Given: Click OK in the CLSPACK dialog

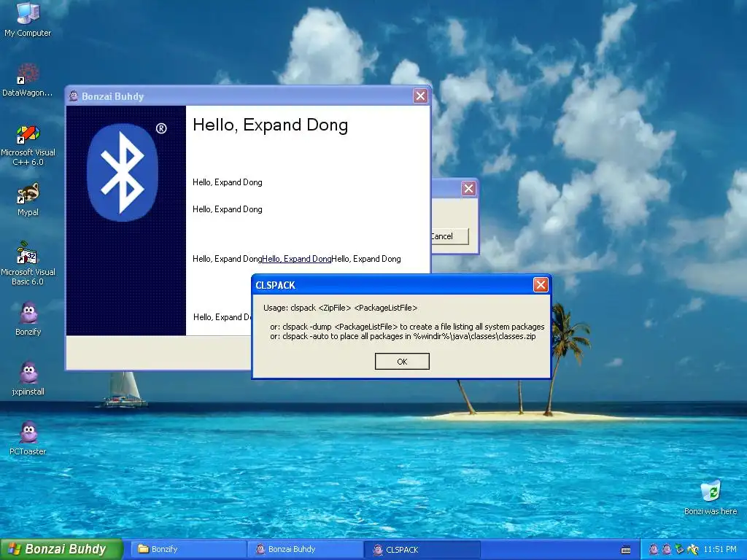Looking at the screenshot, I should point(402,362).
